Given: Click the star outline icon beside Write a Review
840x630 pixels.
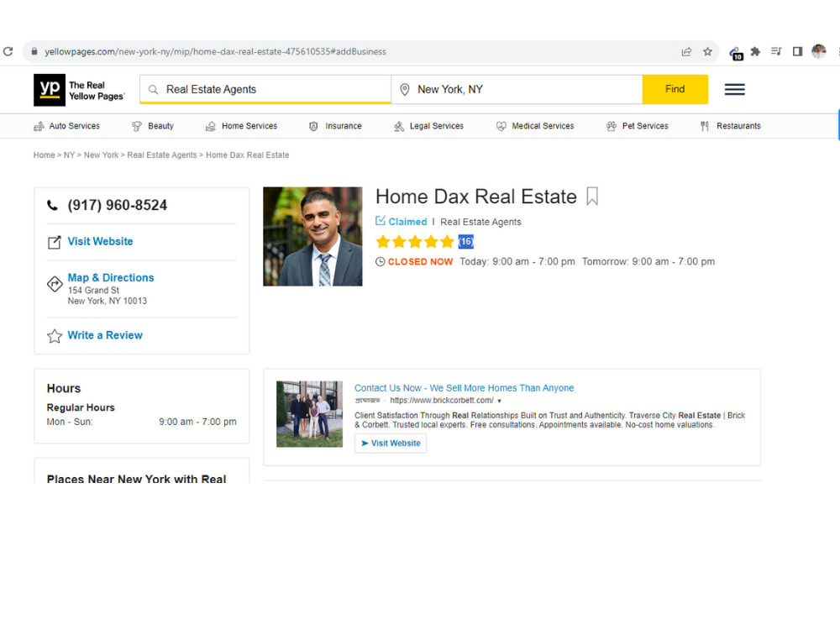Looking at the screenshot, I should point(55,336).
